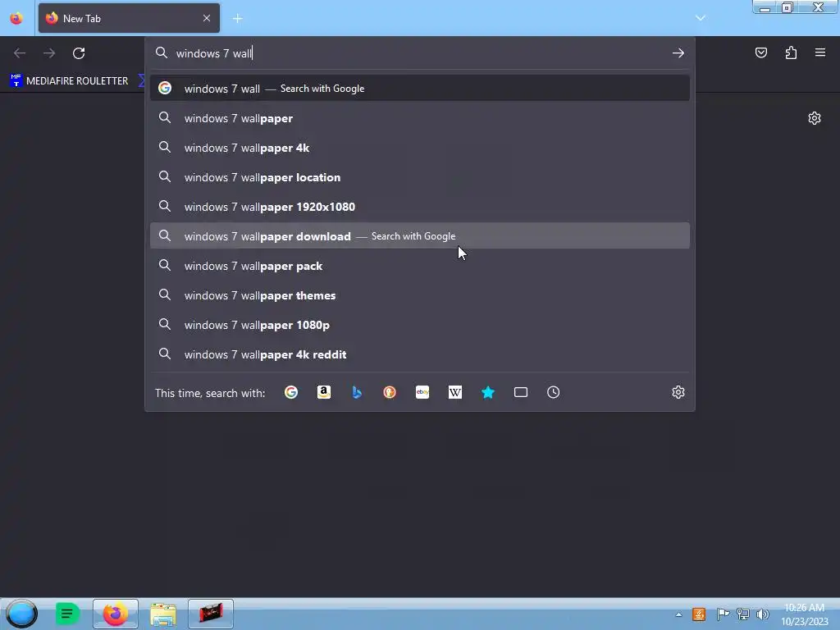The height and width of the screenshot is (630, 840).
Task: Personalize New Tab with gear icon
Action: pos(815,118)
